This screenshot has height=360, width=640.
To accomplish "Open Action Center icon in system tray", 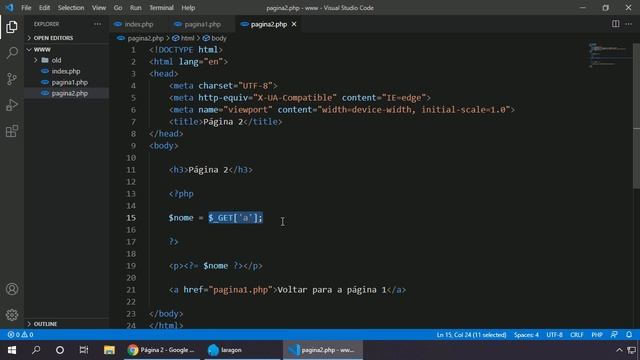I will click(x=632, y=350).
